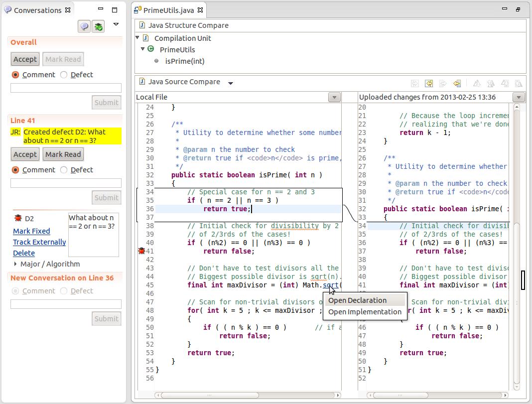Image resolution: width=532 pixels, height=404 pixels.
Task: Select the Defect radio for Line 36 conversation
Action: pos(64,291)
